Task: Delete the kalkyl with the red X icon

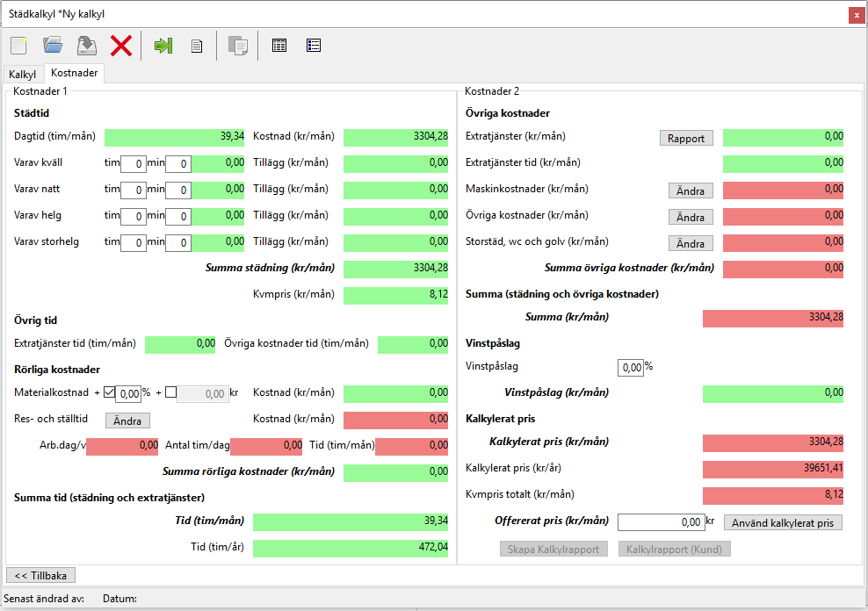Action: pos(120,46)
